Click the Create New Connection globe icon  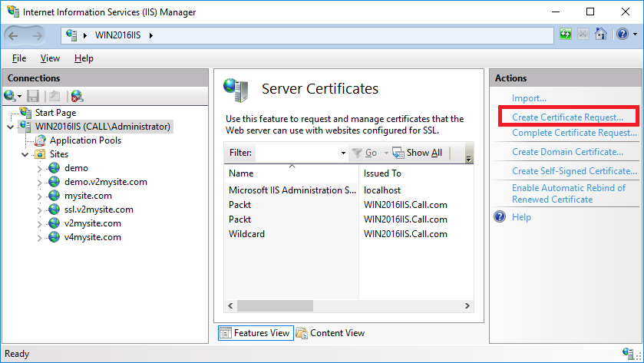[x=10, y=96]
